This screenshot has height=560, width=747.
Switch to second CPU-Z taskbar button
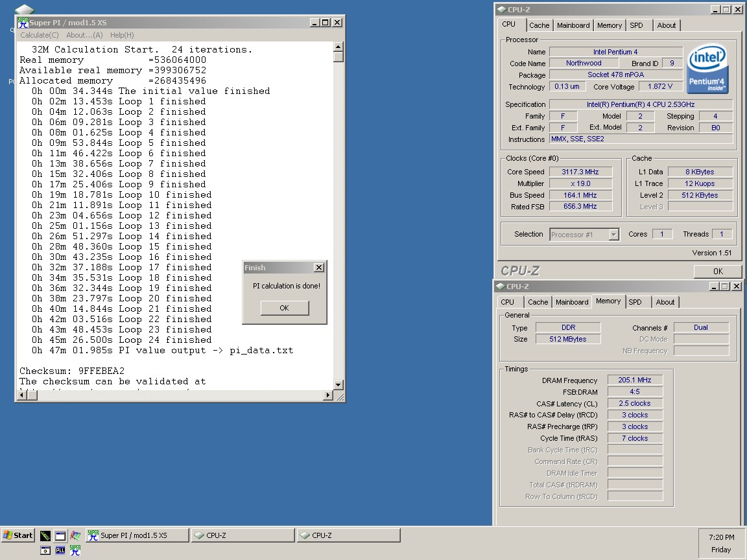pyautogui.click(x=349, y=535)
